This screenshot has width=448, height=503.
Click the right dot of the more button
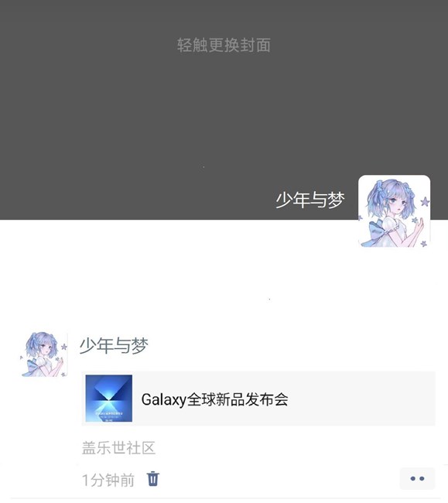click(422, 478)
